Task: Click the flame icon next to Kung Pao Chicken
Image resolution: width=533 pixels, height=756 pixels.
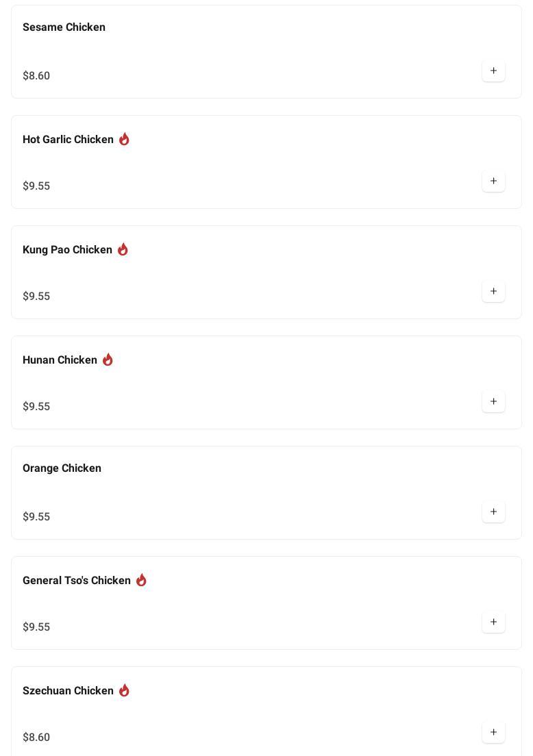Action: (123, 249)
